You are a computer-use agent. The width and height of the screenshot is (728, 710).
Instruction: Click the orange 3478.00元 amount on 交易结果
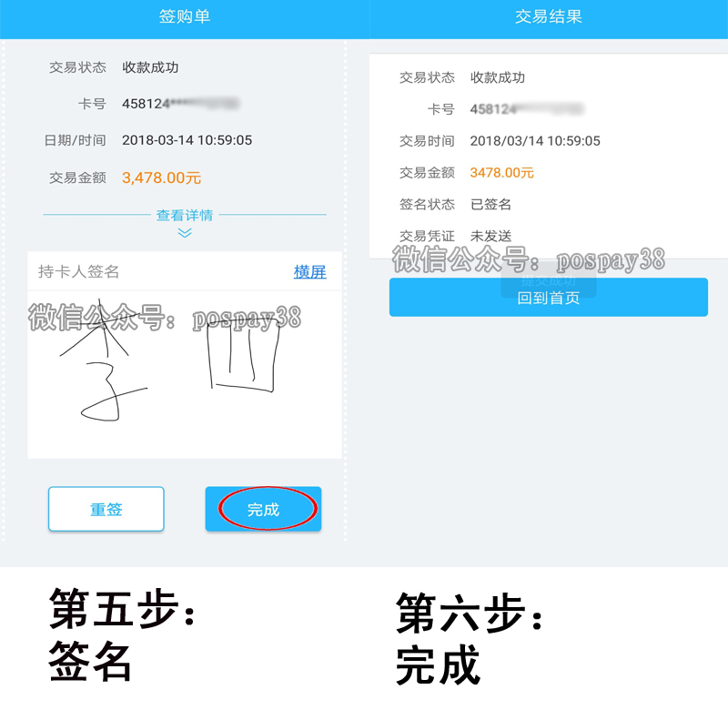point(501,173)
